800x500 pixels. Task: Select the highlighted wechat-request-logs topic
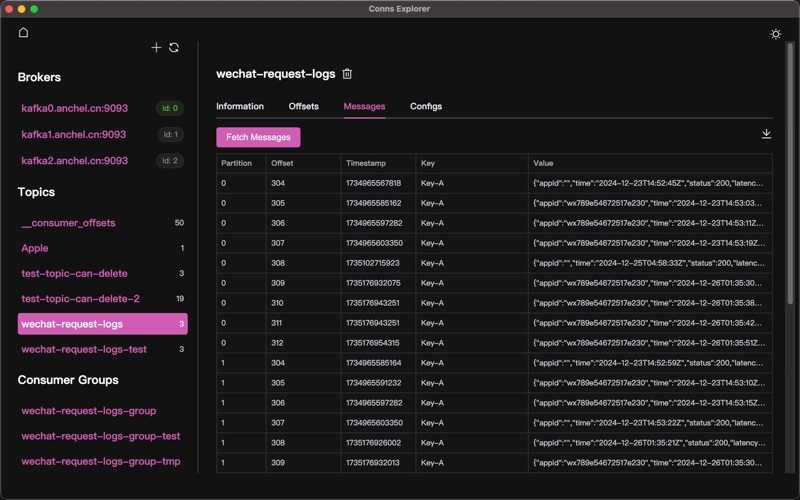103,324
